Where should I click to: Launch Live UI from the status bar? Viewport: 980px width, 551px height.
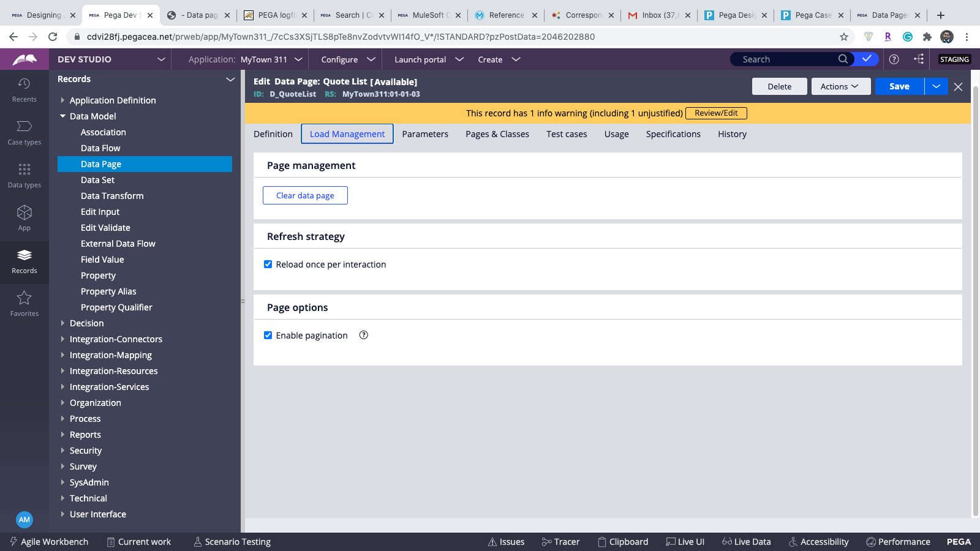pos(685,541)
